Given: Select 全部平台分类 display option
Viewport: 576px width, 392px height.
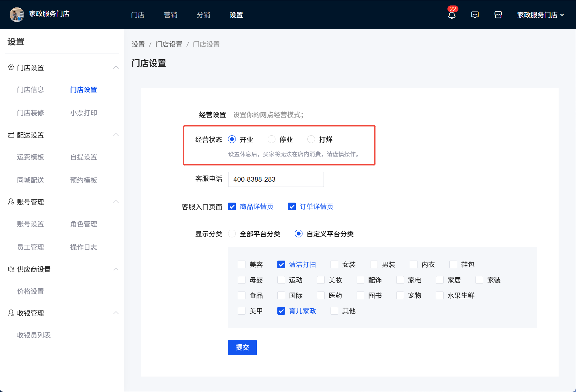Looking at the screenshot, I should (232, 234).
